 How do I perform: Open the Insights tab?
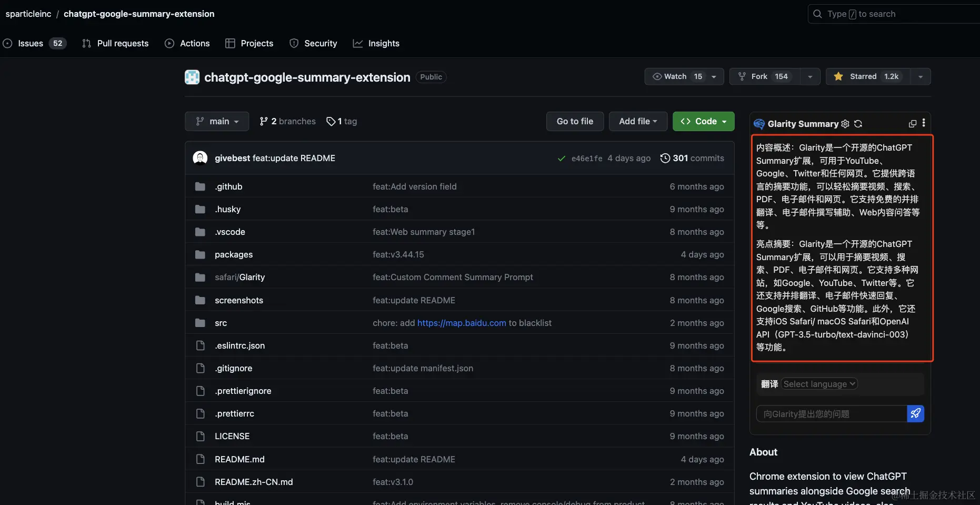[376, 43]
